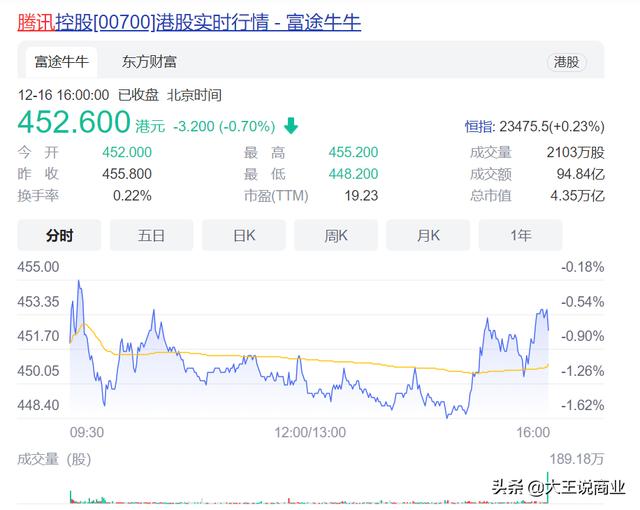
Task: Click the 455.00 price axis label
Action: pos(38,267)
